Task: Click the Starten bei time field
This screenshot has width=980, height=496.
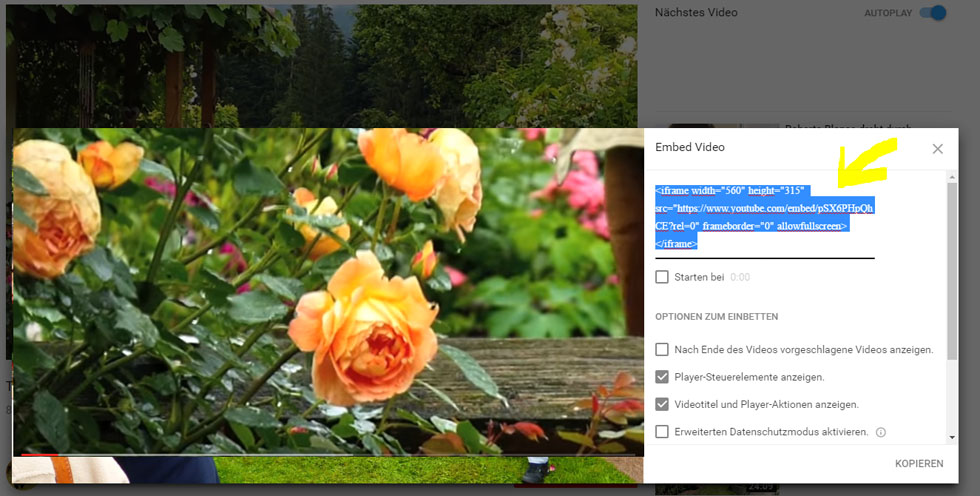Action: pos(740,277)
